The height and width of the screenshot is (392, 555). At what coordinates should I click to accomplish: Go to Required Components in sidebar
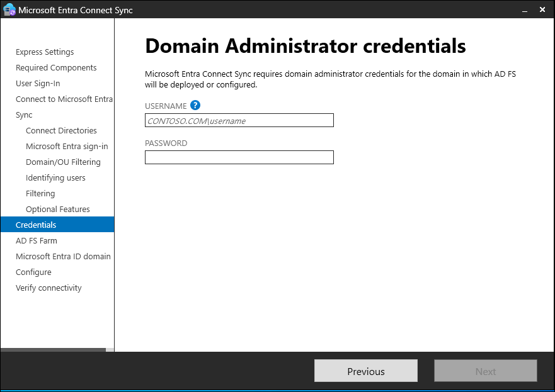pos(56,68)
